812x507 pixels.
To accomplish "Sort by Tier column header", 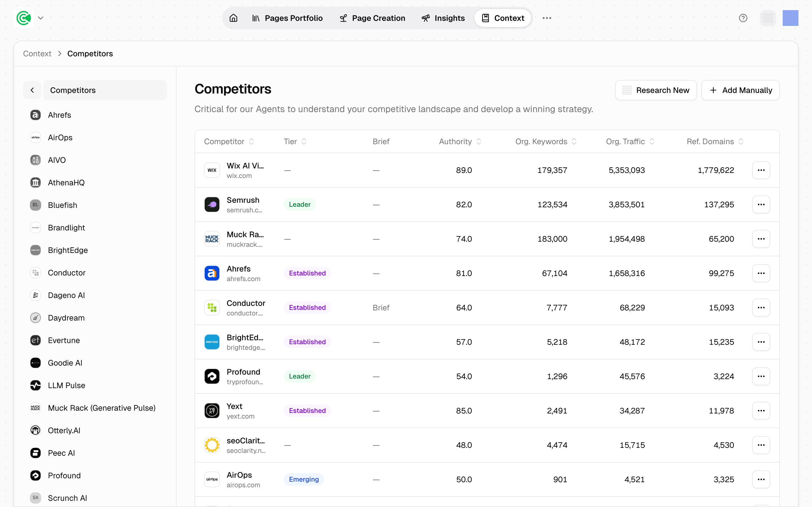I will 295,141.
